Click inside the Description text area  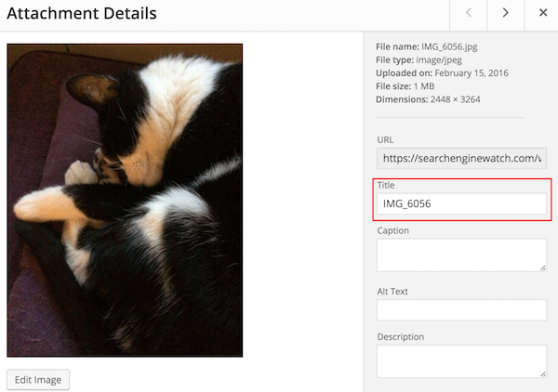point(459,360)
